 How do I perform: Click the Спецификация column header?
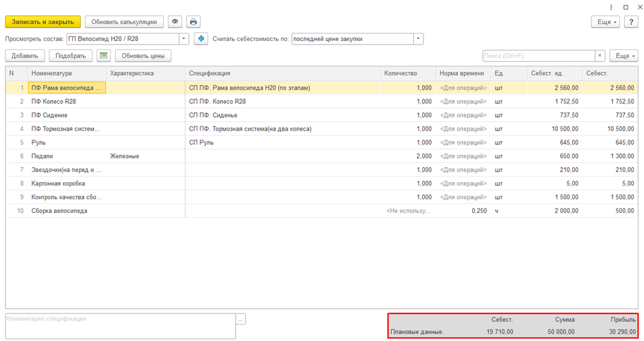click(x=282, y=73)
